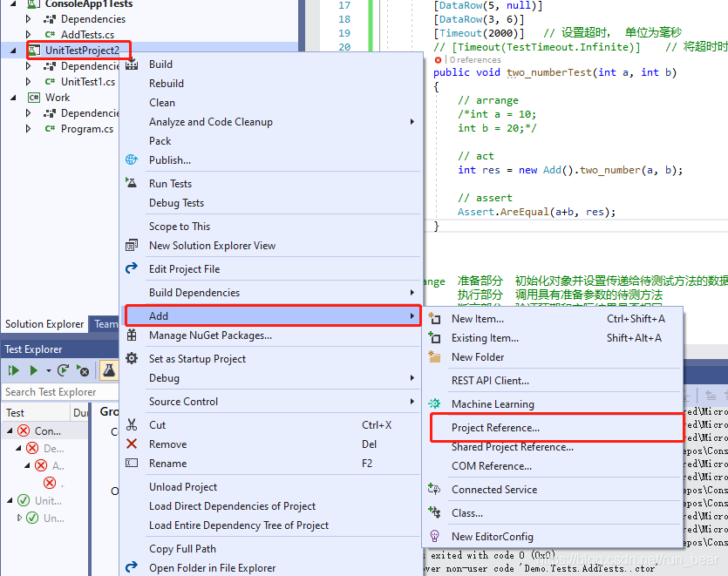
Task: Click Repeat Last Run icon in Test Explorer
Action: 63,370
